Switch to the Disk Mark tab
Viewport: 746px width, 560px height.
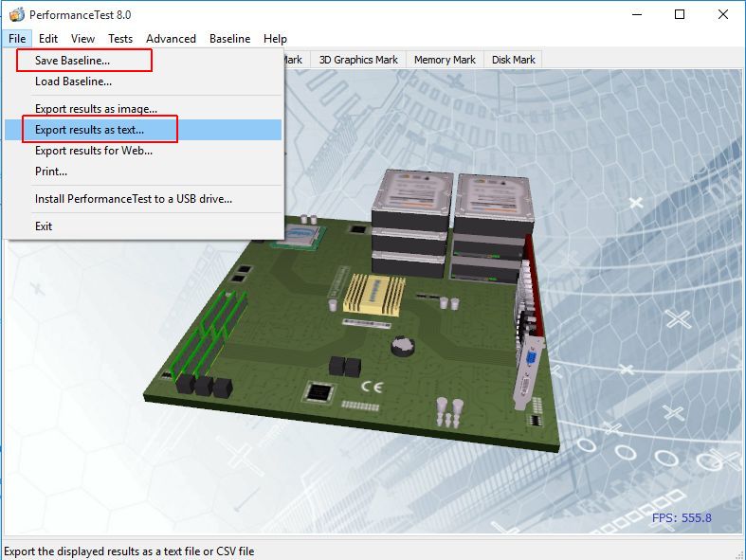[514, 60]
